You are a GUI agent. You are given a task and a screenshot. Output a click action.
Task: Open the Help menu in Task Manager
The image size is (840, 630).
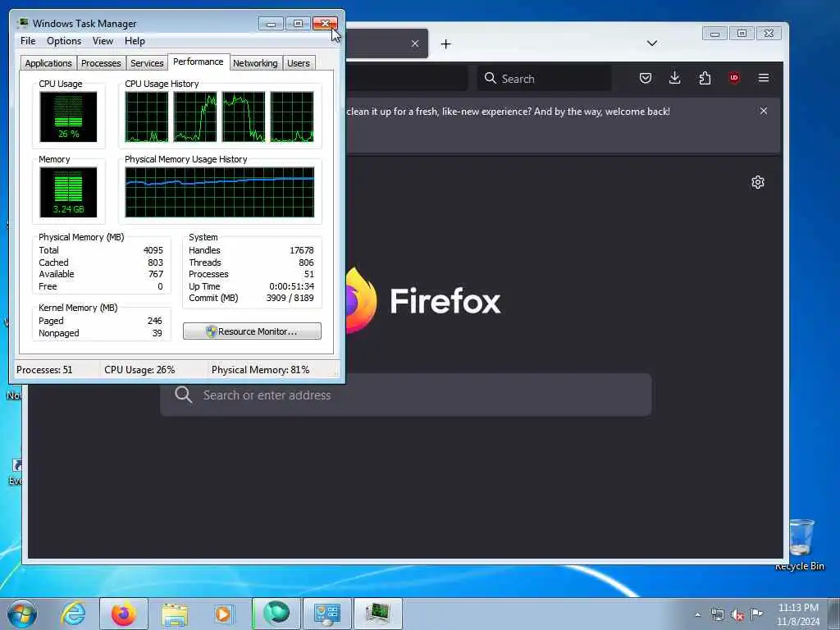click(135, 41)
